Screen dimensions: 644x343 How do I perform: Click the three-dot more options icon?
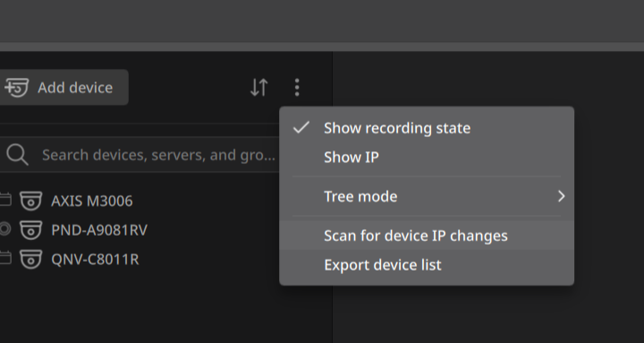click(x=297, y=87)
